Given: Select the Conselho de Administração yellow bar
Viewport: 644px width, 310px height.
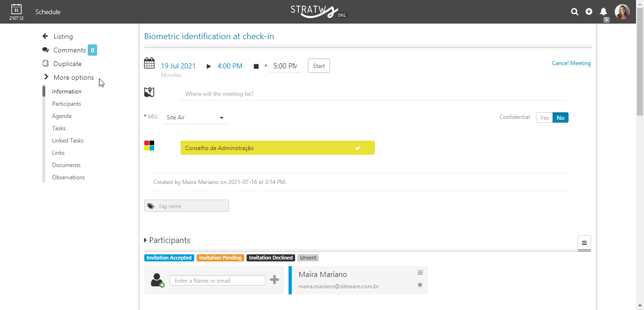Looking at the screenshot, I should tap(278, 148).
